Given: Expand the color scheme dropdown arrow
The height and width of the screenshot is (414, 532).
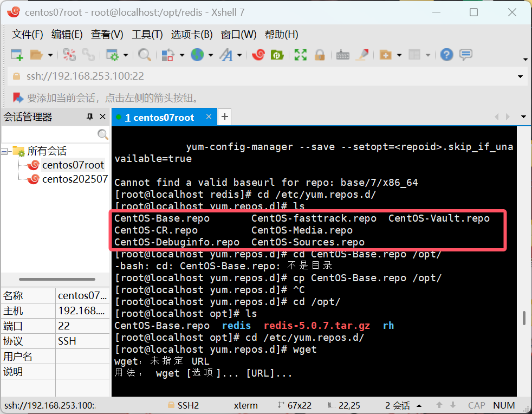Looking at the screenshot, I should pos(182,55).
